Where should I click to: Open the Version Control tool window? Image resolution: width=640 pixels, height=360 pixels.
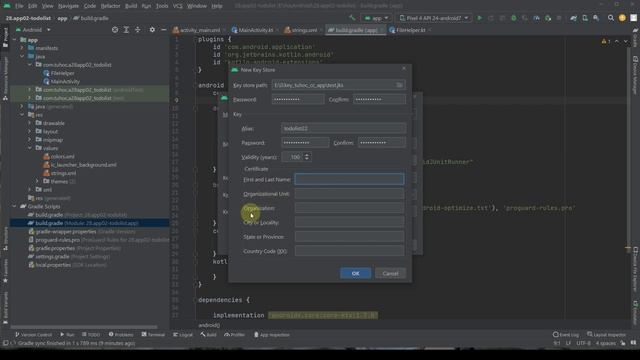(33, 335)
